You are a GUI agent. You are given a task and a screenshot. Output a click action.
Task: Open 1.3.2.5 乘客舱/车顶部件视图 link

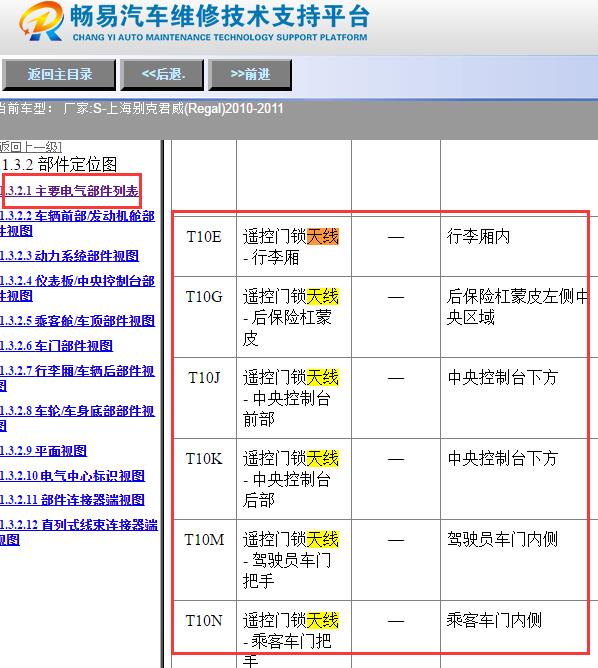coord(77,320)
